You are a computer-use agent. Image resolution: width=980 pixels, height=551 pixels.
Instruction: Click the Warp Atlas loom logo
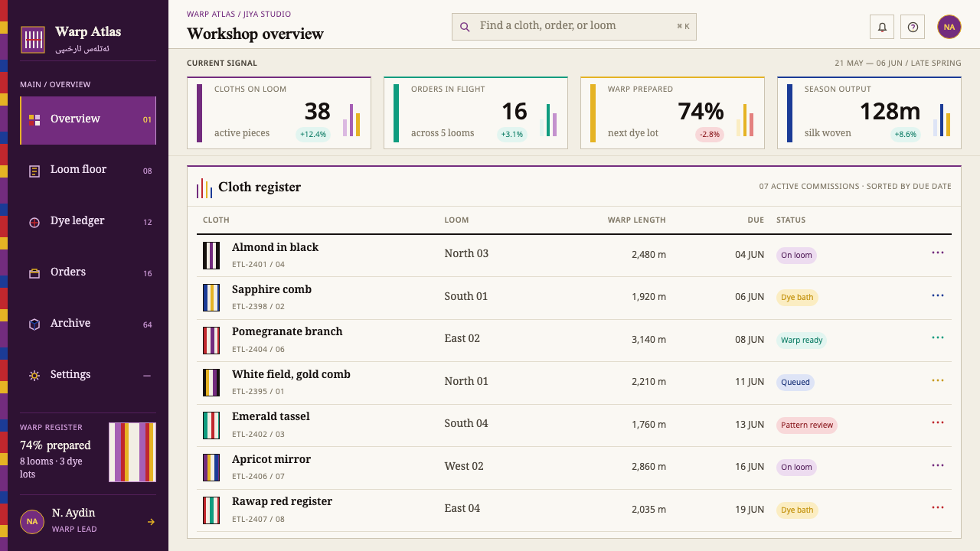pos(33,39)
